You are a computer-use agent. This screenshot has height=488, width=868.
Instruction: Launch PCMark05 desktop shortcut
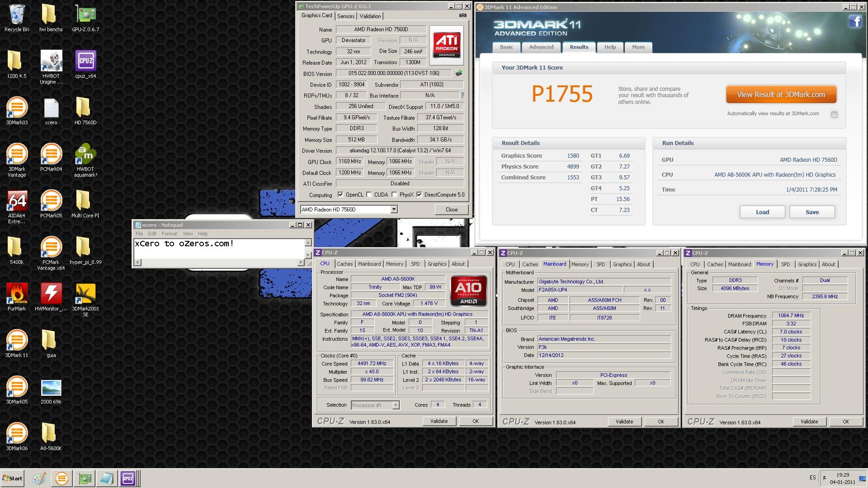click(x=51, y=204)
